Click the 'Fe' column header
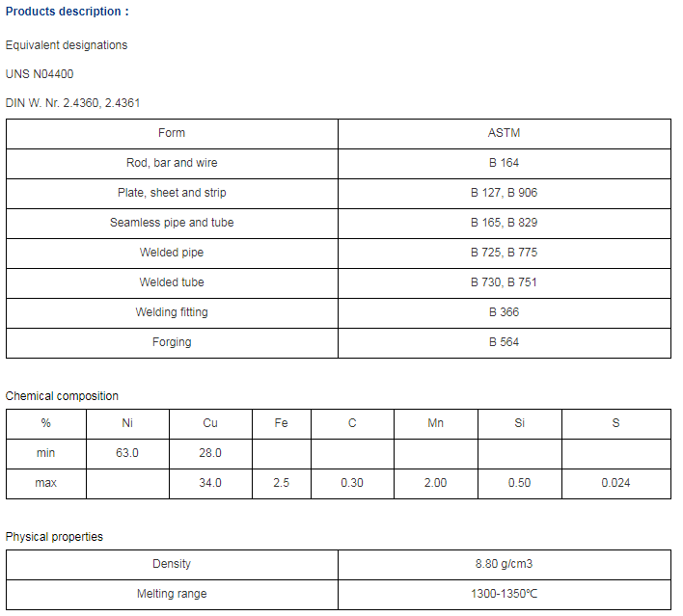 tap(282, 423)
